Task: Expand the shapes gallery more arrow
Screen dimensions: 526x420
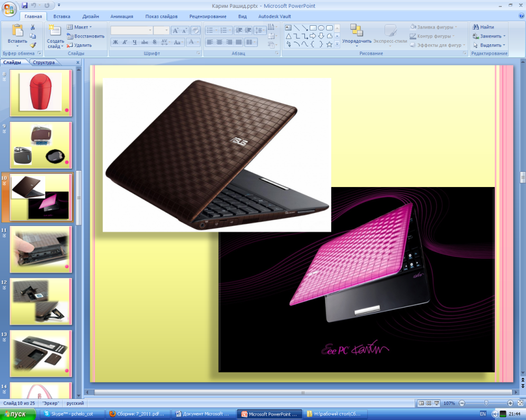Action: pyautogui.click(x=337, y=44)
